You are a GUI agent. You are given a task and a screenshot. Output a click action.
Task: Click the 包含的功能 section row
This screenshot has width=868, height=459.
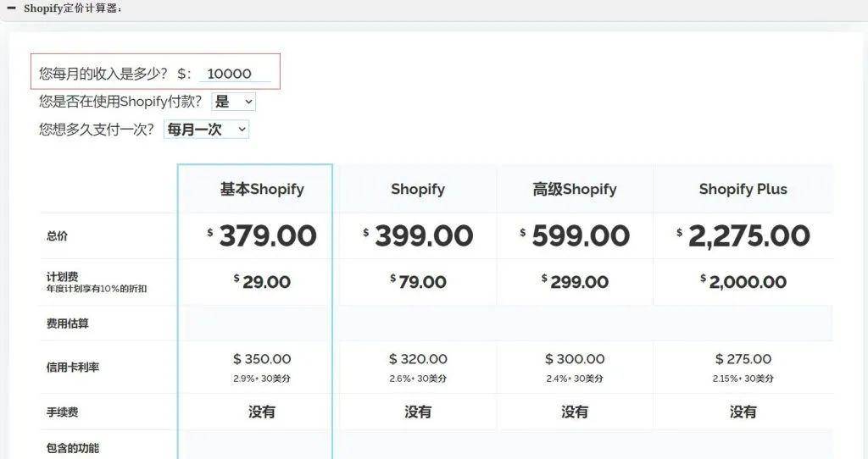(x=73, y=447)
